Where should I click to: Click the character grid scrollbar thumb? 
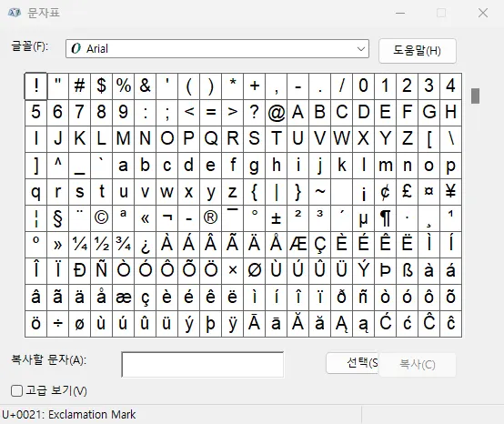click(x=475, y=96)
